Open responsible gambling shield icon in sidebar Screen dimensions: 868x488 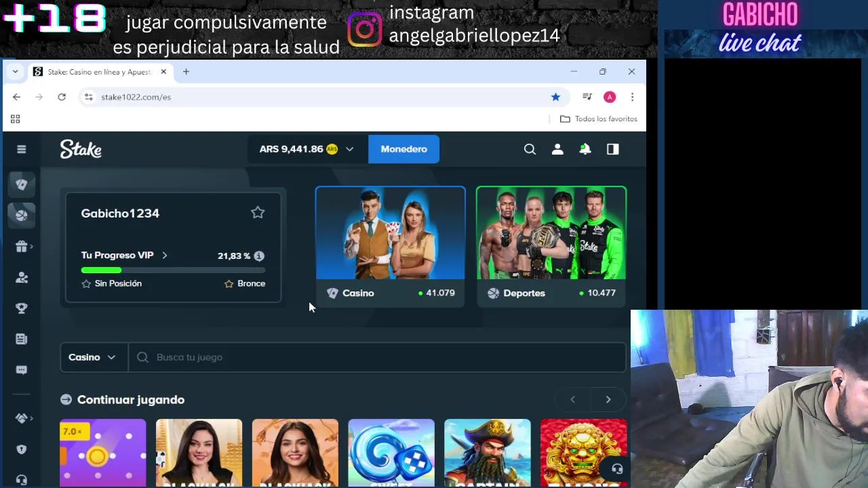[x=22, y=449]
